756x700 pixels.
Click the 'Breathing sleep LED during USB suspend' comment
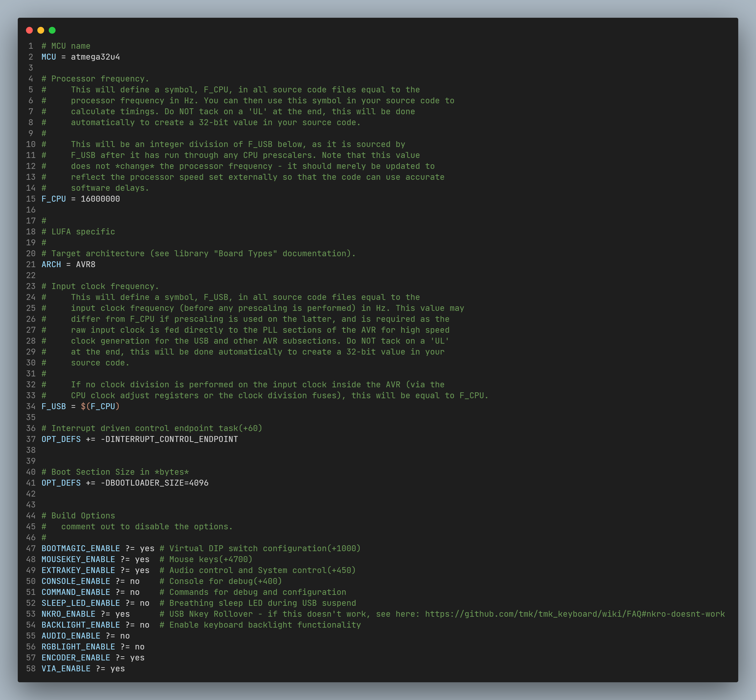click(x=258, y=603)
